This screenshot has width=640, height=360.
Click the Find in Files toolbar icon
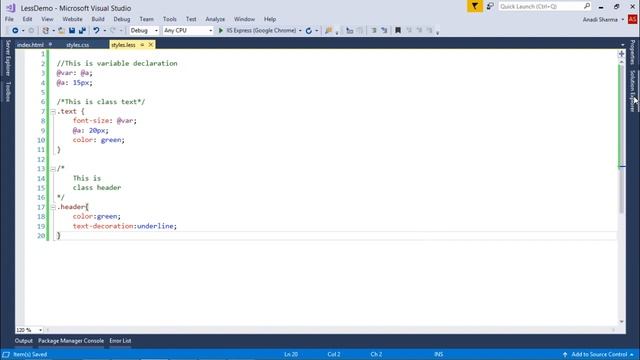329,31
